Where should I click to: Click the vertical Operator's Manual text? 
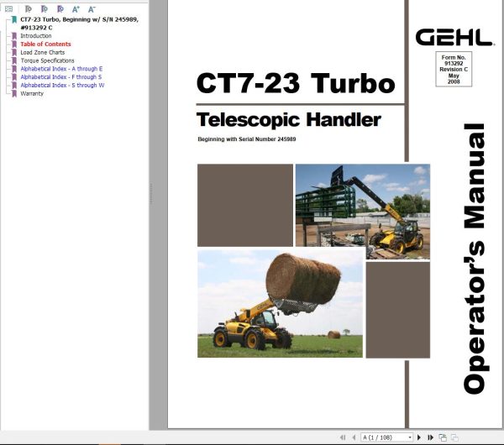pos(475,259)
